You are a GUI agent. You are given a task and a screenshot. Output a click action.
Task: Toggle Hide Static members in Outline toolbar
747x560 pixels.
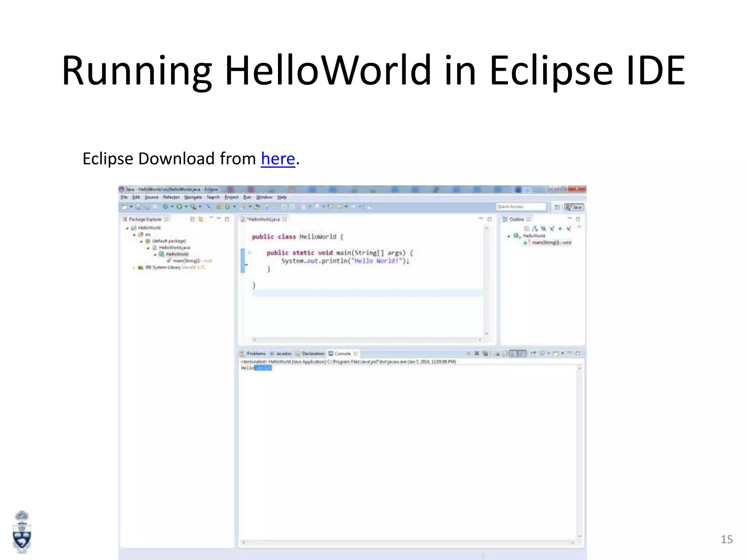pyautogui.click(x=551, y=229)
